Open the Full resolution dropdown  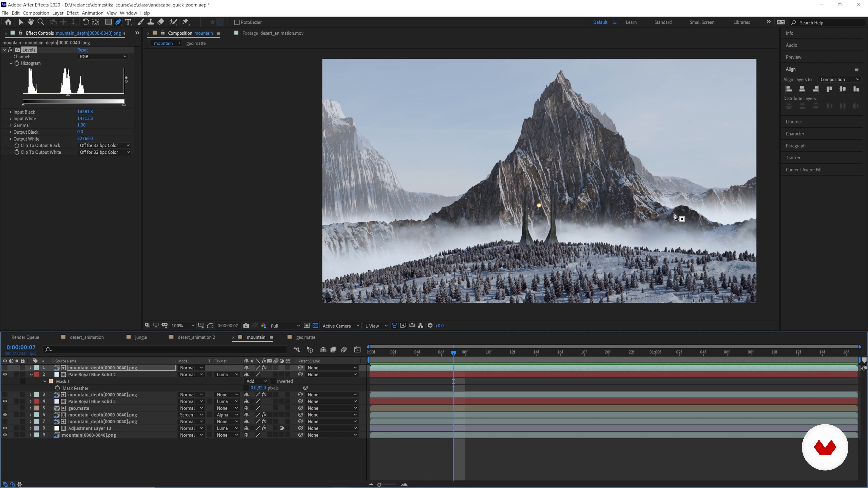point(285,326)
